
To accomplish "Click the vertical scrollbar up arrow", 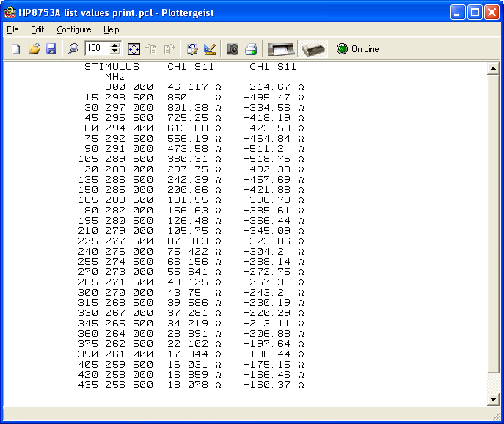I will click(x=494, y=68).
